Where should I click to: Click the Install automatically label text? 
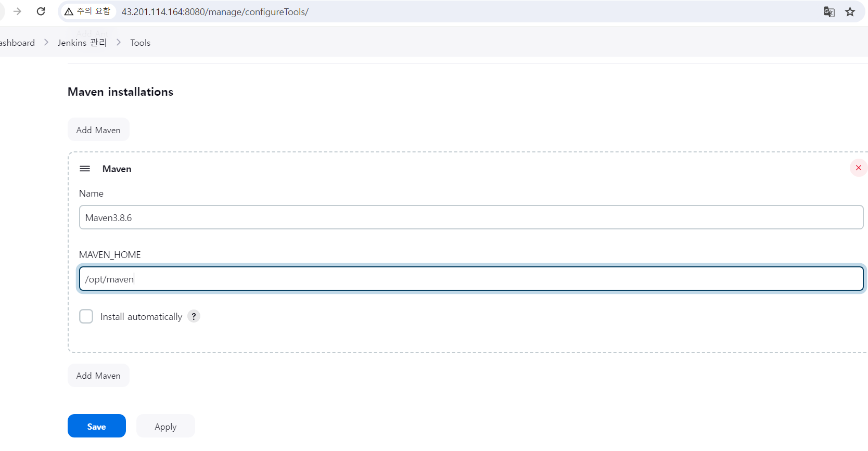tap(141, 317)
